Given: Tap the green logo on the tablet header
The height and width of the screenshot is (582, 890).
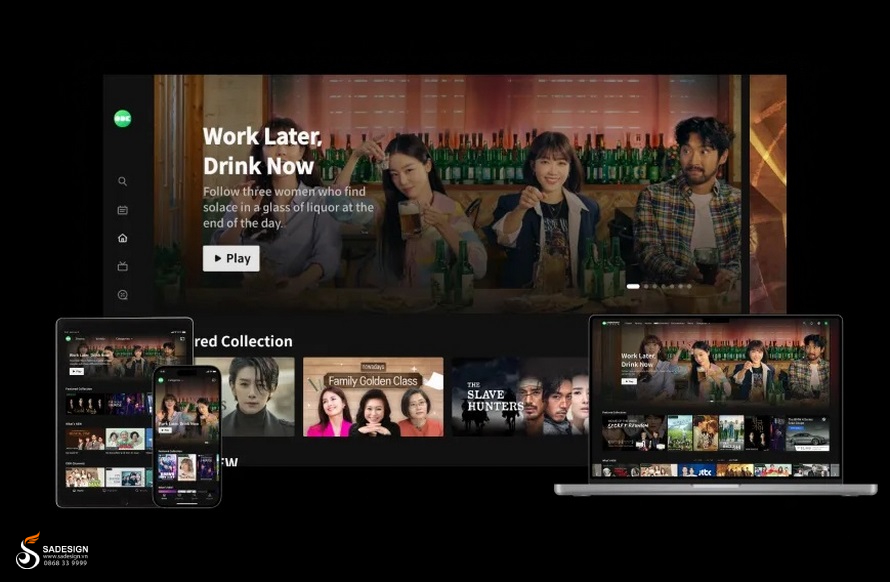Looking at the screenshot, I should [68, 338].
